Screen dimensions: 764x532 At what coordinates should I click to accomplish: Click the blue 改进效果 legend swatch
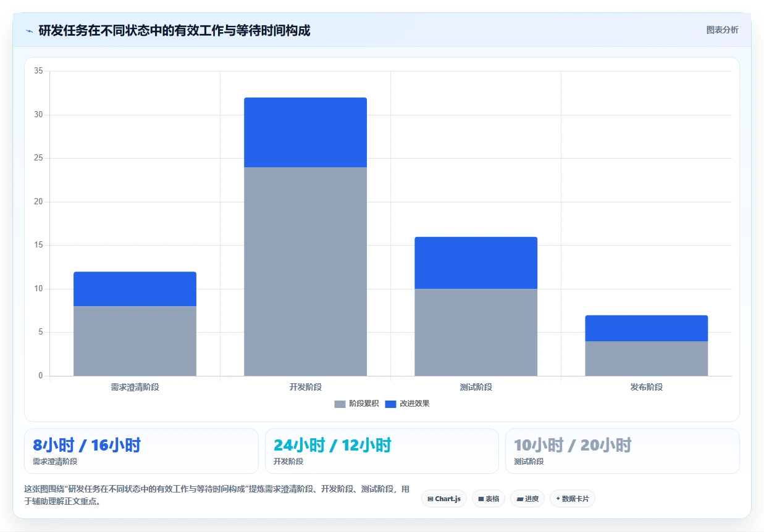[390, 404]
